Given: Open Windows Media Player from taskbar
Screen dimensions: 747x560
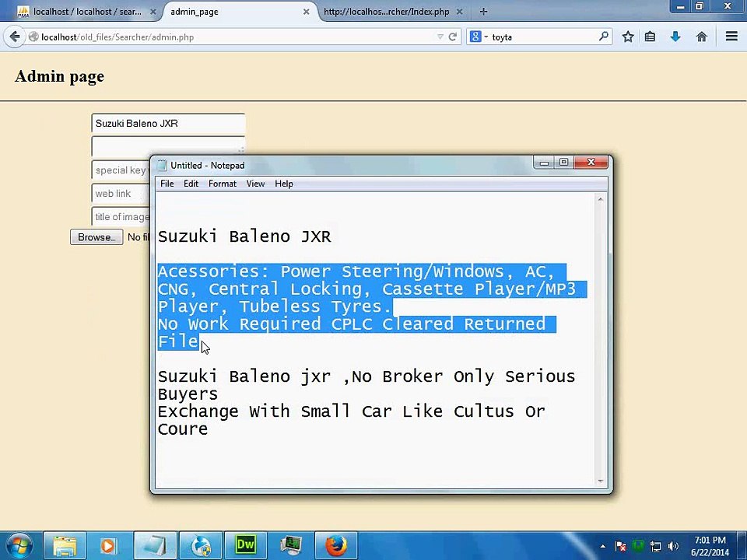Looking at the screenshot, I should coord(109,546).
